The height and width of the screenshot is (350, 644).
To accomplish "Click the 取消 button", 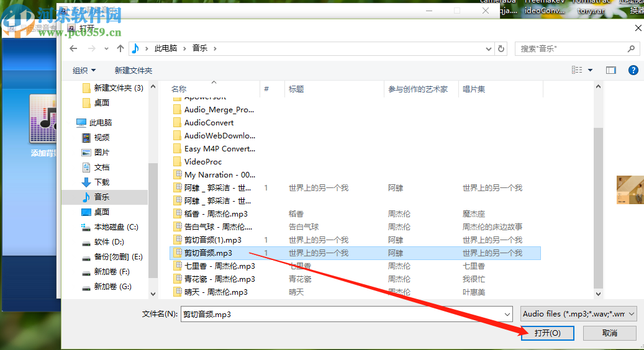I will click(x=609, y=333).
